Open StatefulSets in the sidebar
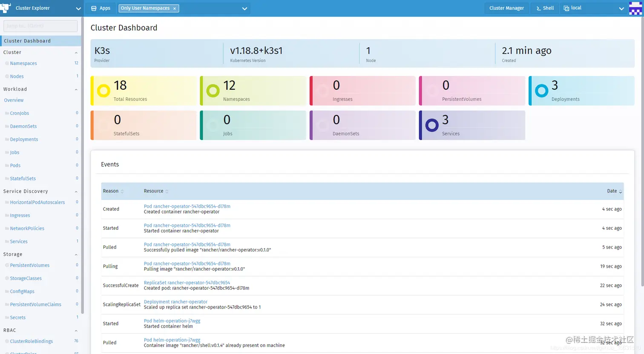 (x=23, y=179)
